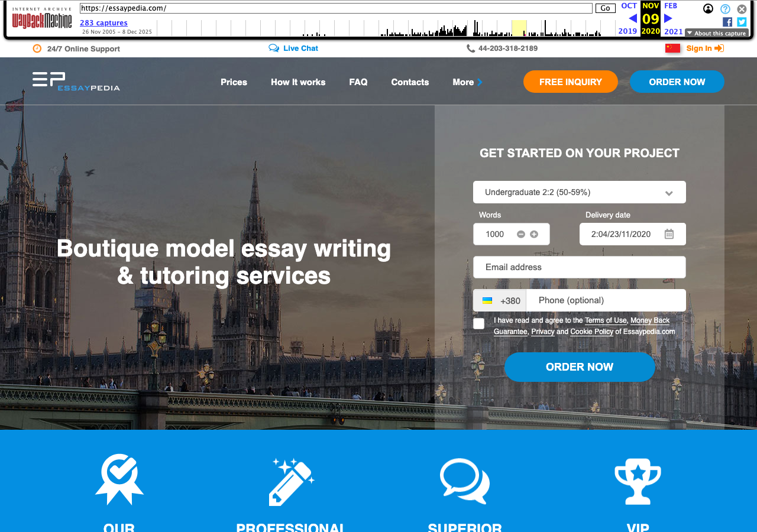The height and width of the screenshot is (532, 757).
Task: Go to next capture arrow
Action: [x=668, y=18]
